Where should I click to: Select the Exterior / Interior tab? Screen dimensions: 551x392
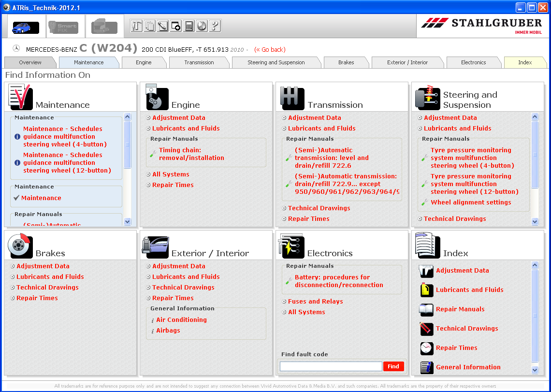[x=407, y=62]
